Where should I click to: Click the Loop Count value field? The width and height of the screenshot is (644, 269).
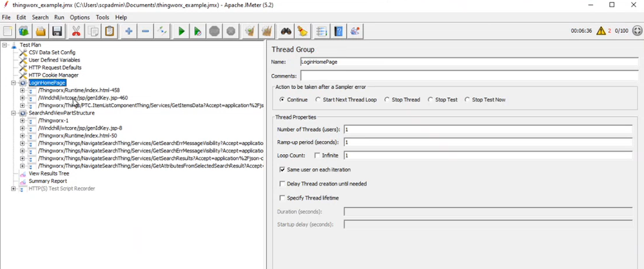[488, 155]
